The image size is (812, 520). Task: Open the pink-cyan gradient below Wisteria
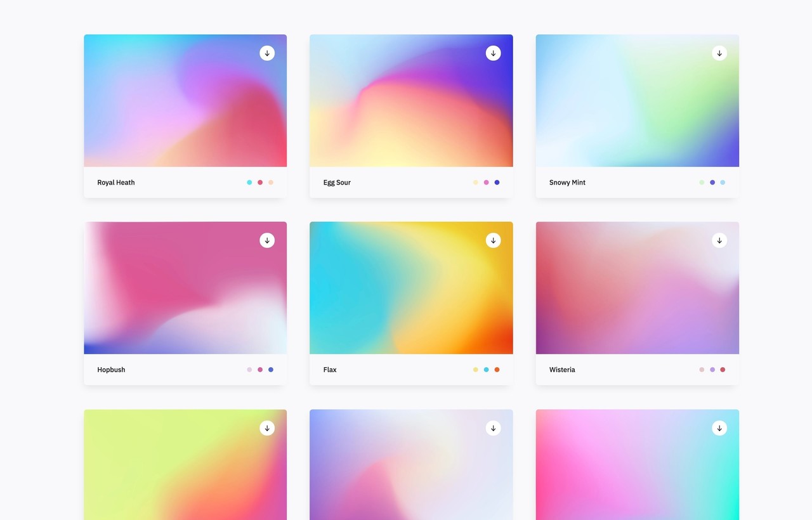coord(638,465)
